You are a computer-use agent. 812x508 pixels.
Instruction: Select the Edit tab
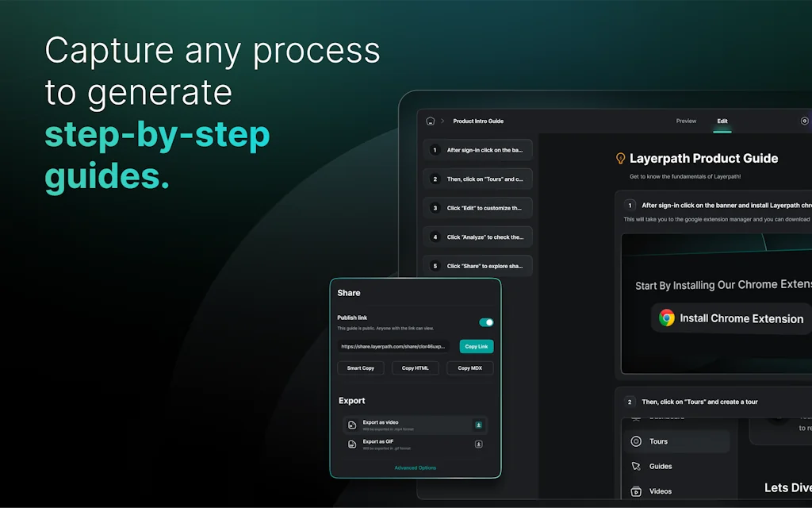[x=722, y=121]
